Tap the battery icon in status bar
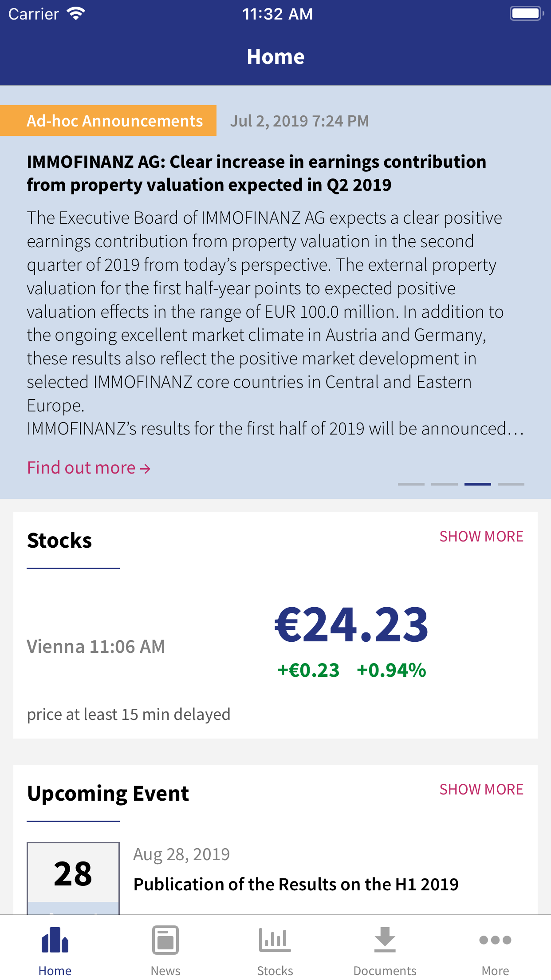 coord(527,13)
